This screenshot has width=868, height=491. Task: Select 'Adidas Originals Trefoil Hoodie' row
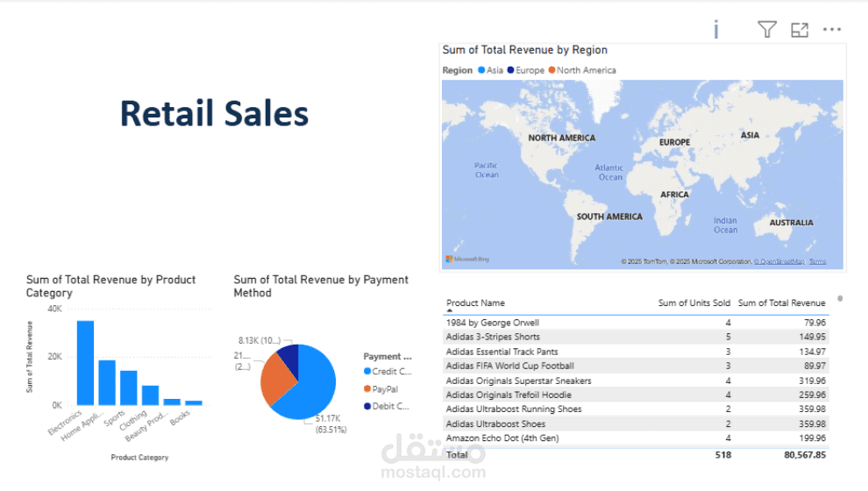click(x=637, y=395)
